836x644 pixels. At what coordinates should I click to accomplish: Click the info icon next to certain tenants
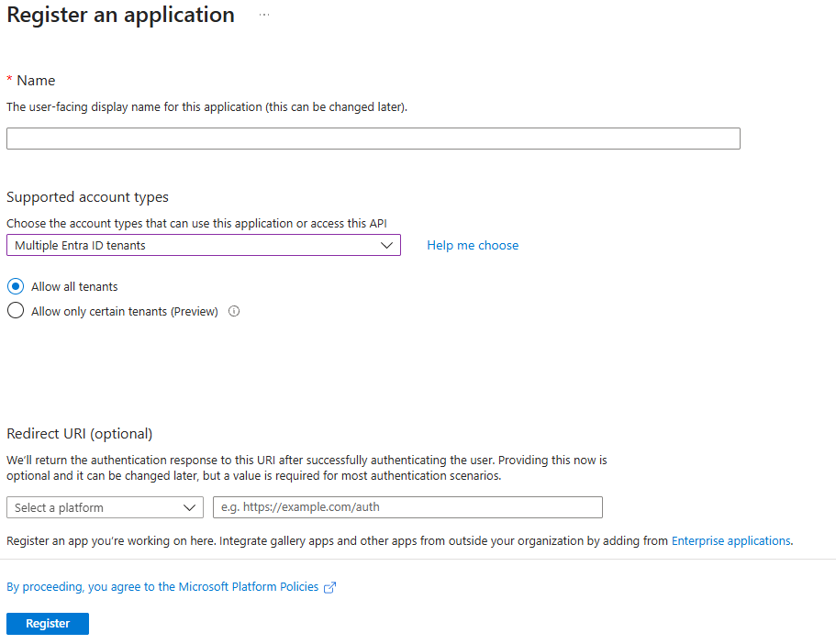tap(234, 311)
